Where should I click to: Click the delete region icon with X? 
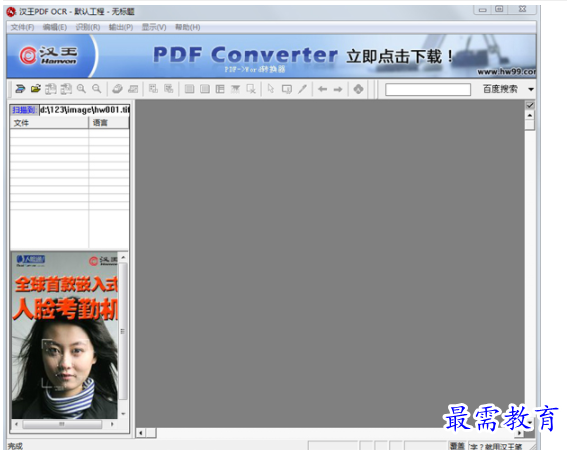pos(251,89)
